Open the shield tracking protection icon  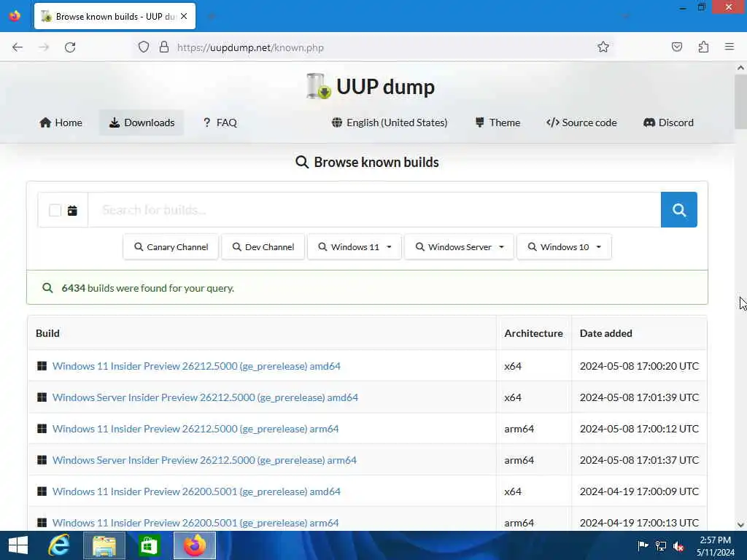(x=144, y=47)
